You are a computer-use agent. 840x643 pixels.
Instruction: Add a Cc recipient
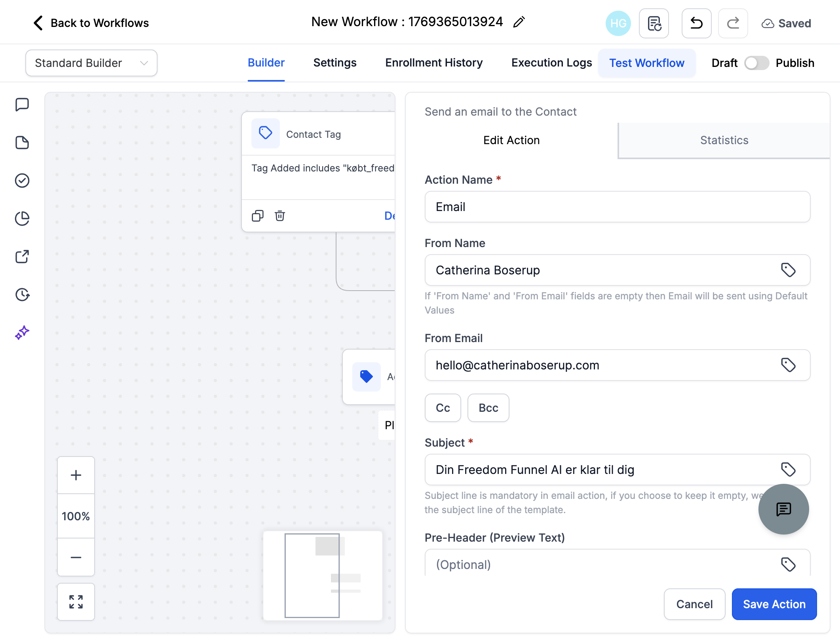pos(443,408)
